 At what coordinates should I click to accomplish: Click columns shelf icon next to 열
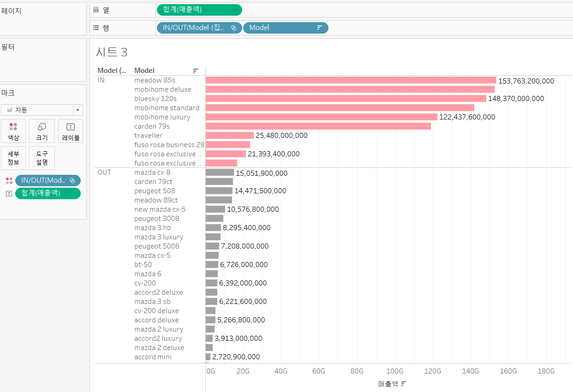pos(96,9)
